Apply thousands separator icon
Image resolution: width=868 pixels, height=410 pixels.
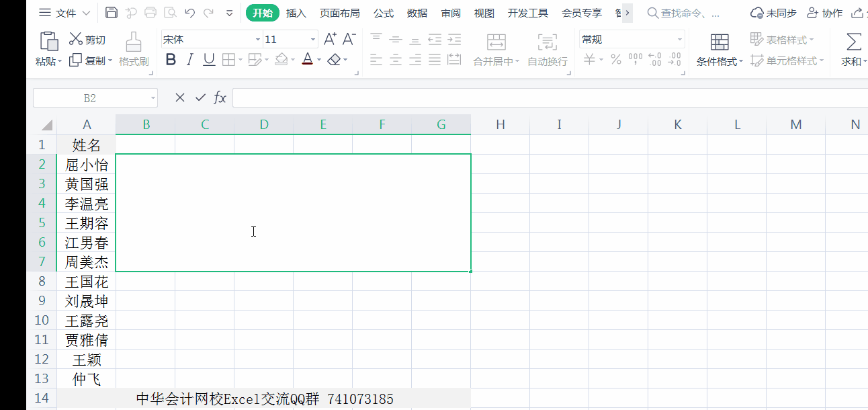tap(635, 60)
